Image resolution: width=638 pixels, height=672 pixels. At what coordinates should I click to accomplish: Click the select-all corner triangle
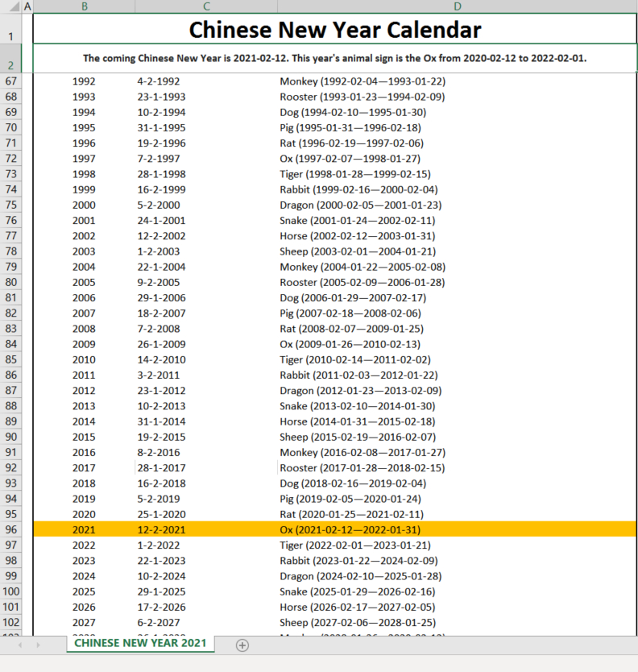coord(14,7)
